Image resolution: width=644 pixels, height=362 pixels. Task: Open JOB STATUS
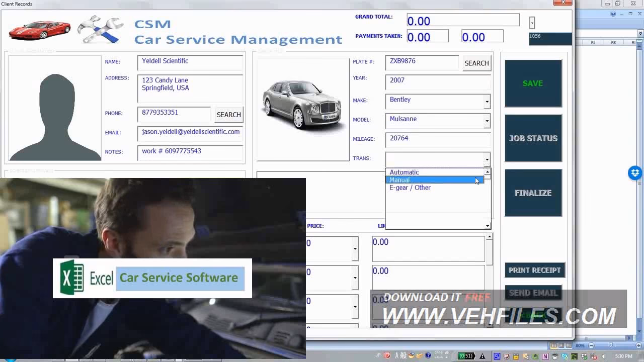(533, 138)
